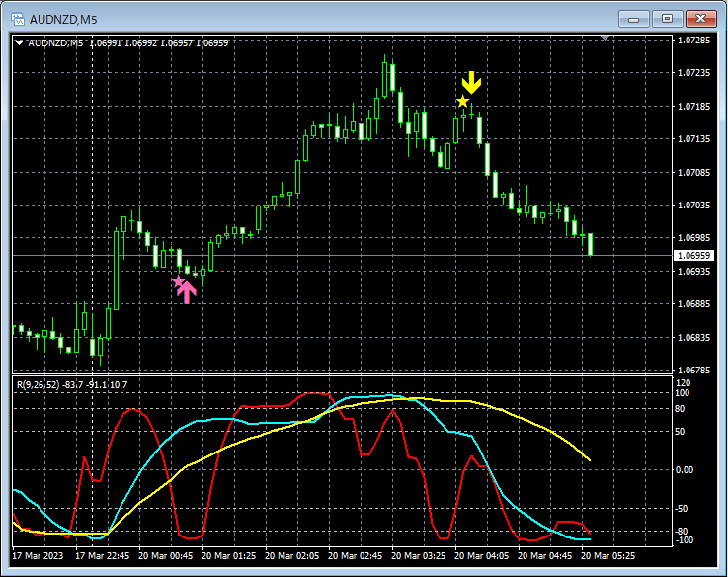
Task: Click the pink star signal marker
Action: tap(178, 281)
